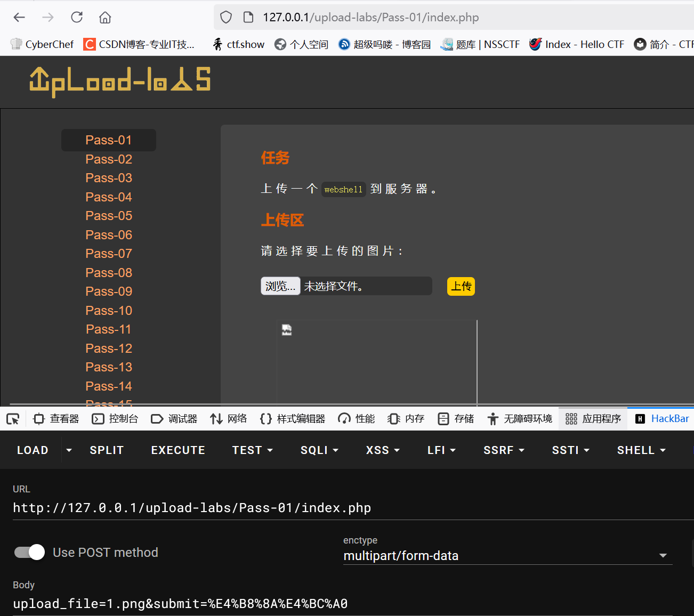Open the CSDN博客 bookmark
Viewport: 694px width, 616px height.
(x=139, y=44)
